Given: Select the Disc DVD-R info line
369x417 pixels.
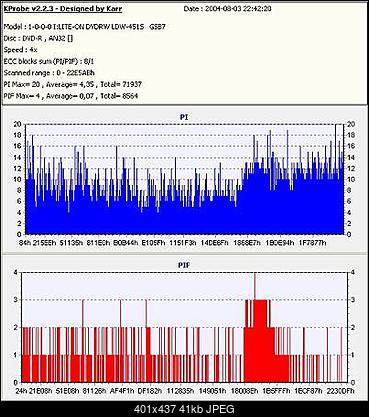Looking at the screenshot, I should pyautogui.click(x=38, y=38).
